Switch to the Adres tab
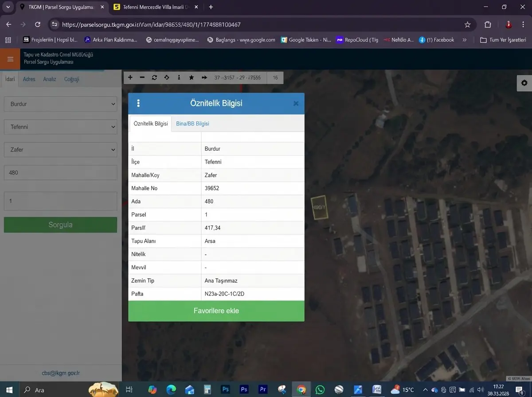This screenshot has width=532, height=397. pos(29,79)
